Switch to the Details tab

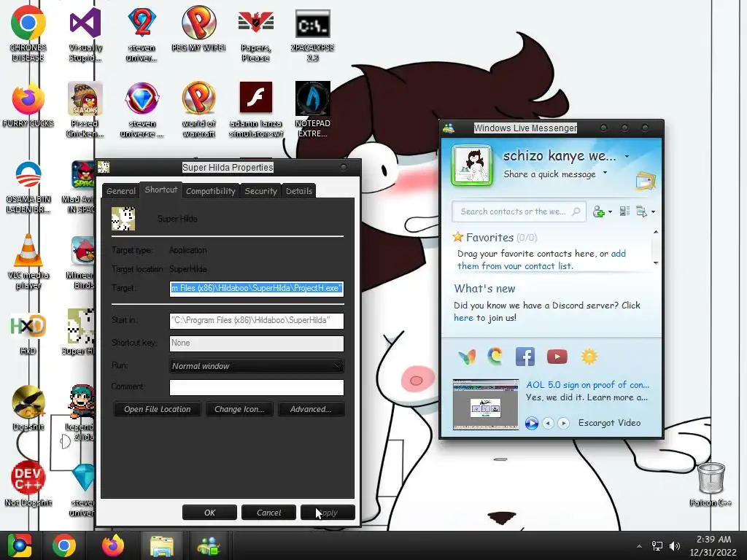click(298, 191)
